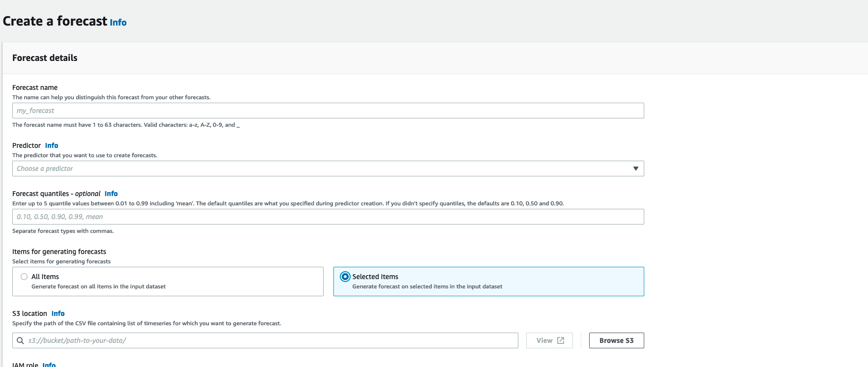868x367 pixels.
Task: Click the external link icon on View
Action: pyautogui.click(x=561, y=340)
